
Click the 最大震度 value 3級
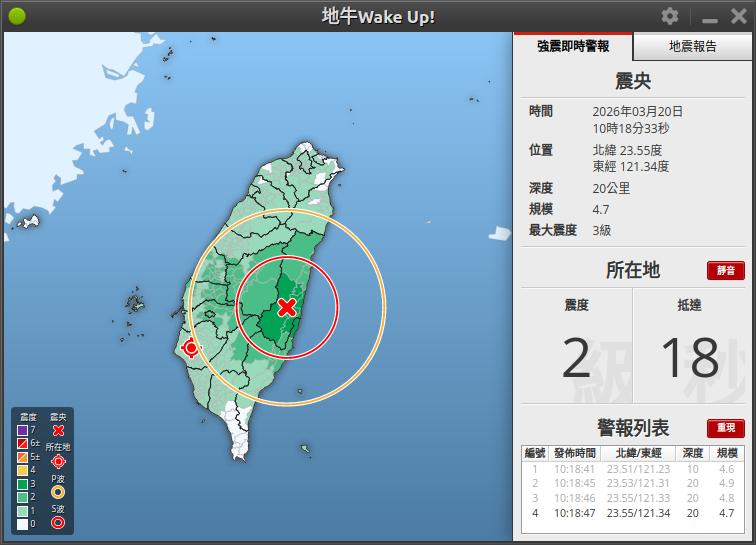click(602, 231)
